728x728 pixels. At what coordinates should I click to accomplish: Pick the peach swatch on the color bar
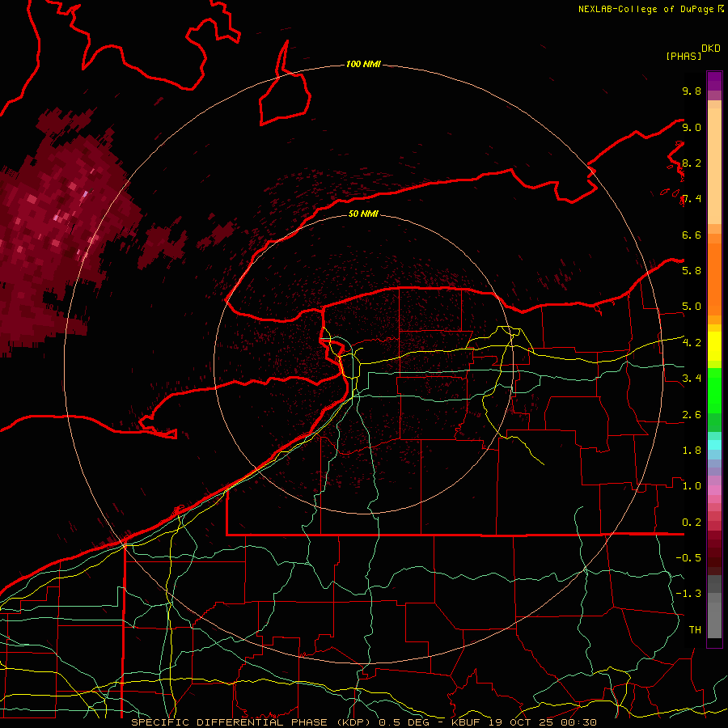(x=714, y=166)
